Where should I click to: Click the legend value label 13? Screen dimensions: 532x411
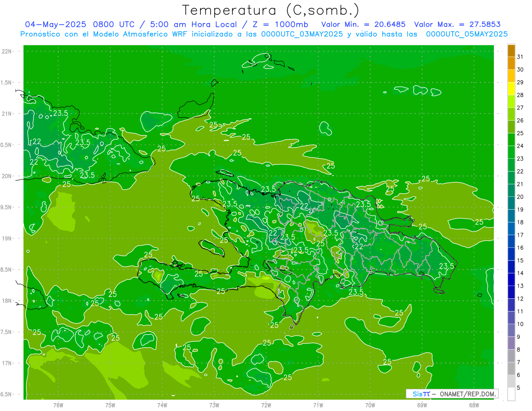click(x=520, y=286)
